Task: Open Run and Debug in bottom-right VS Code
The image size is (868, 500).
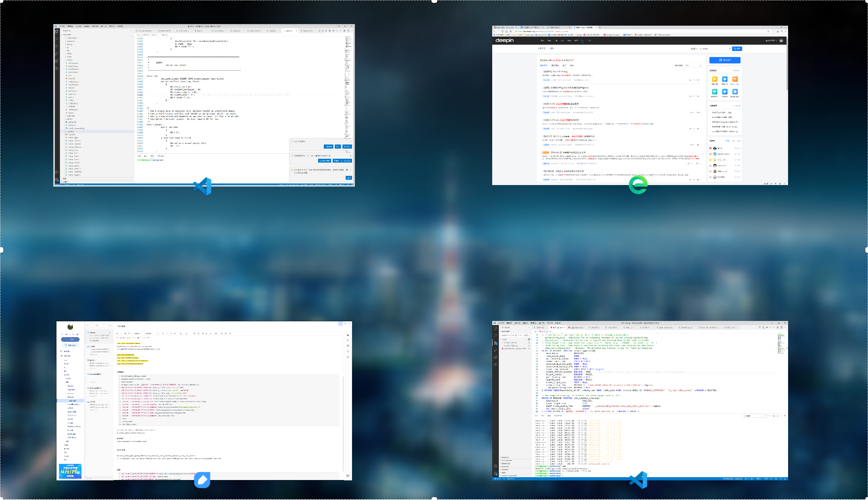Action: pyautogui.click(x=495, y=350)
